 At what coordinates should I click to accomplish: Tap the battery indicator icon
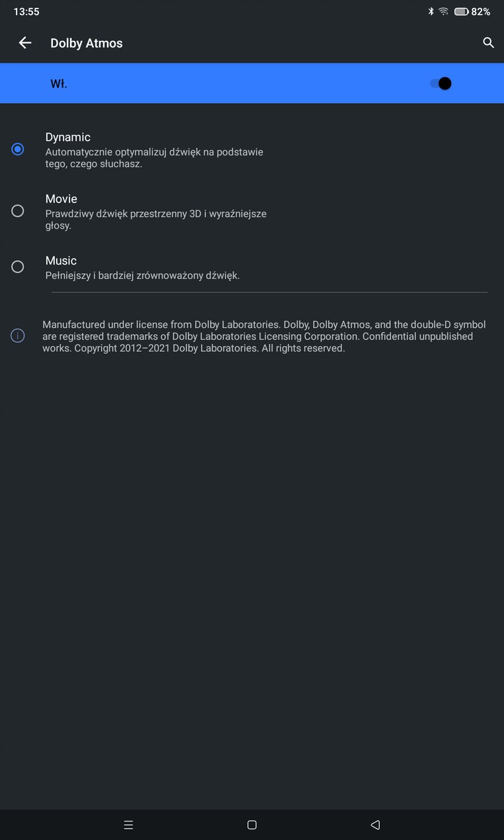[x=461, y=11]
